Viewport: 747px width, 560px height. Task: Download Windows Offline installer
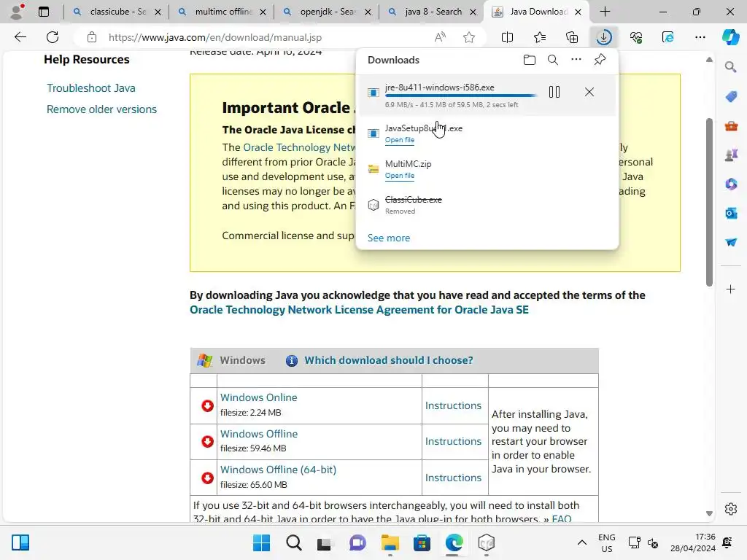pos(259,434)
